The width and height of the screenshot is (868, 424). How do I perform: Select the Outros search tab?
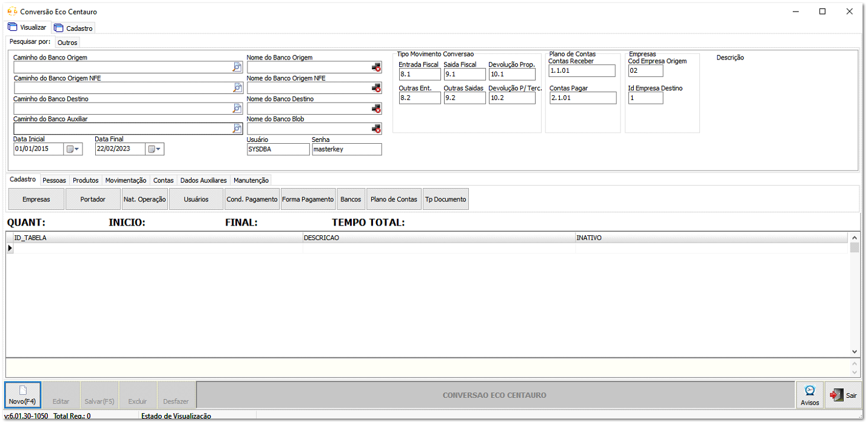(67, 42)
